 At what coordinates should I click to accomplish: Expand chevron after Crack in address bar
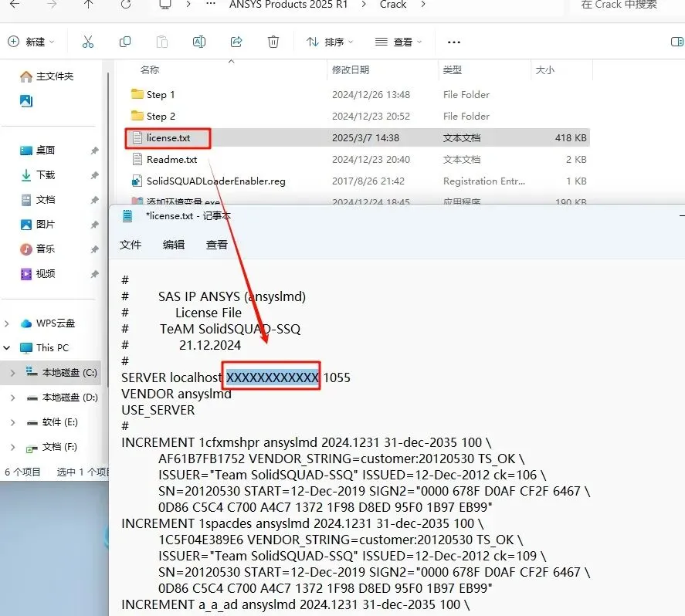[x=423, y=5]
